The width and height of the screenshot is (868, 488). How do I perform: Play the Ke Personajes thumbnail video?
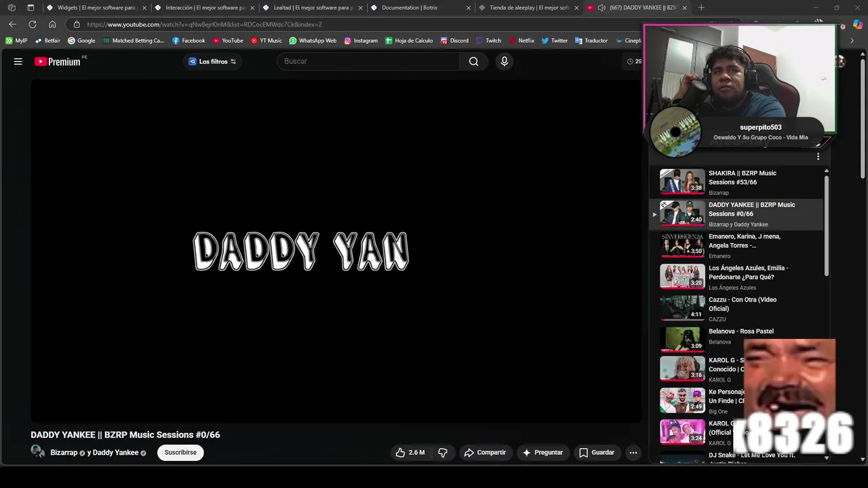(682, 400)
